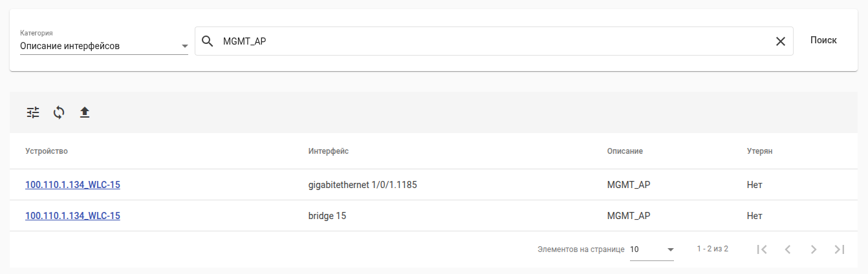Go to the previous results page
This screenshot has width=868, height=274.
[x=788, y=249]
